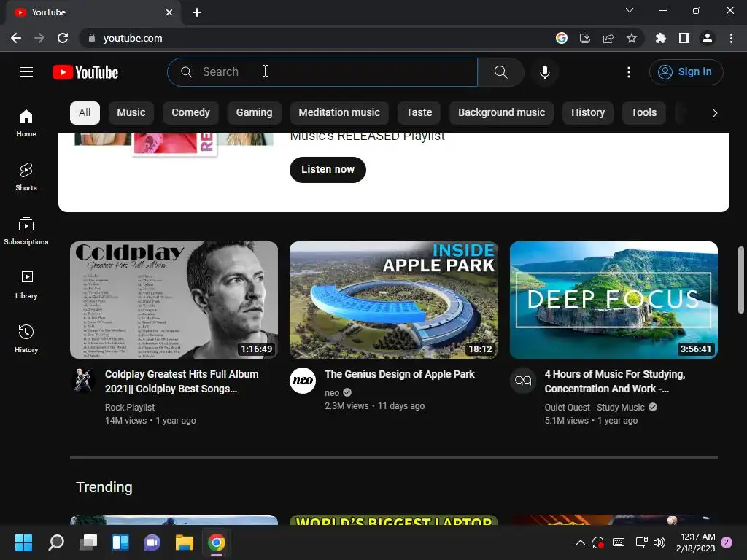Reload the YouTube page

pyautogui.click(x=63, y=38)
